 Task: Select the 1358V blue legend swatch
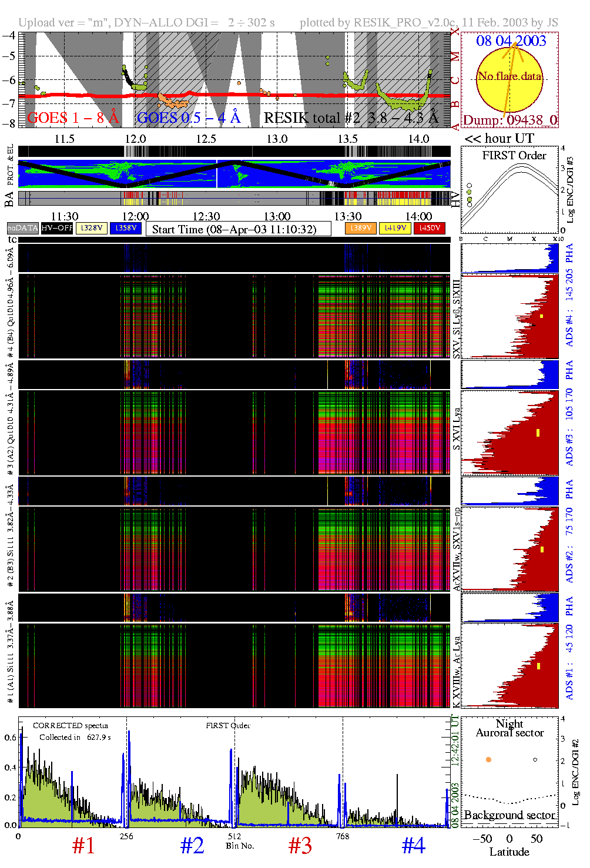(126, 228)
